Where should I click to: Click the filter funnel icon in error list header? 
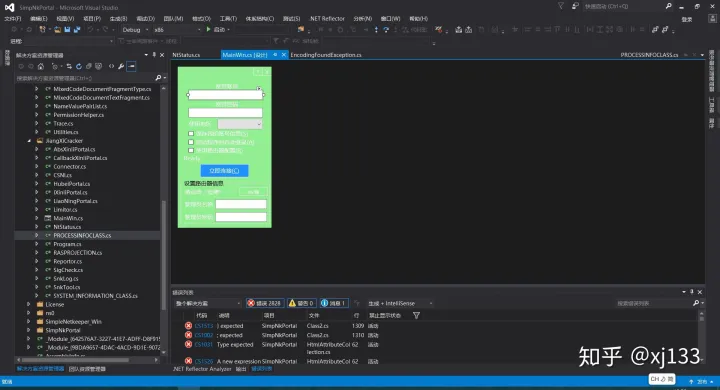(416, 316)
